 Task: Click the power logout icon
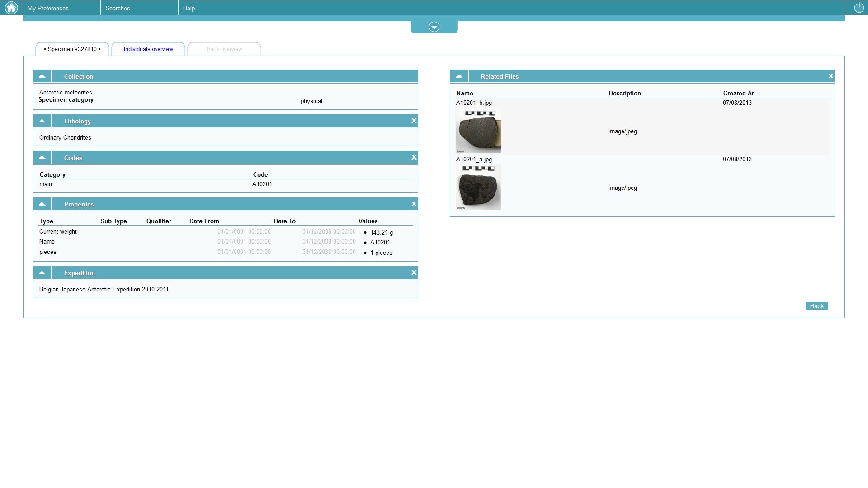click(x=859, y=8)
